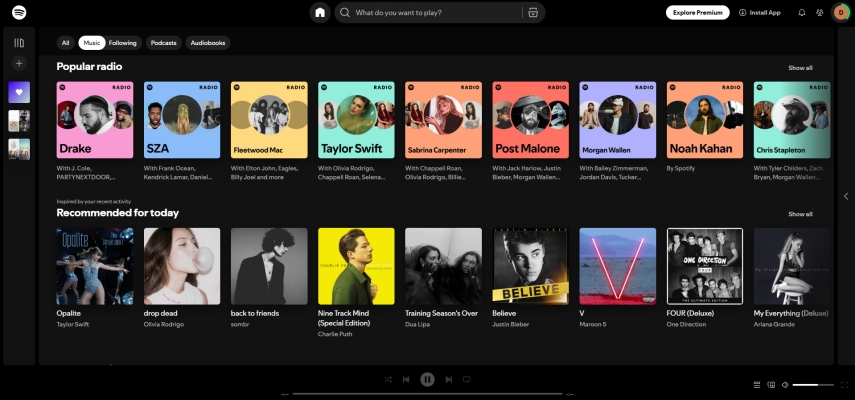Show all Recommended for today

pyautogui.click(x=800, y=214)
